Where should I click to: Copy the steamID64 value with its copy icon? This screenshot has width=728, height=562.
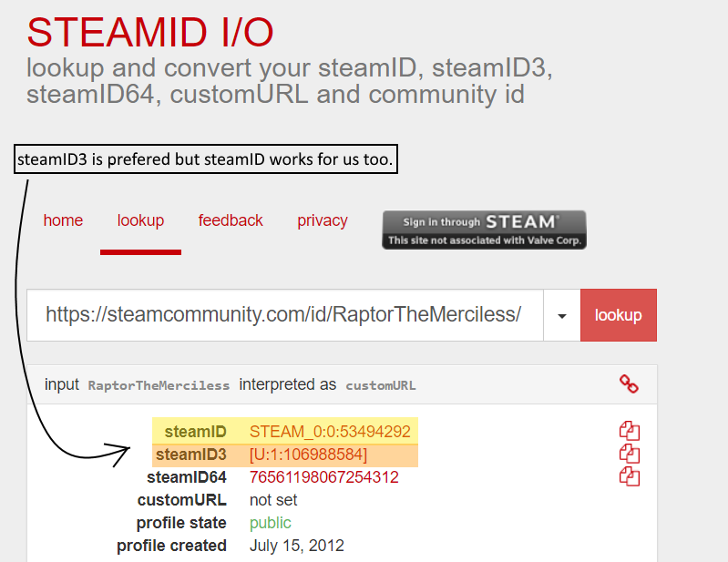pyautogui.click(x=629, y=476)
